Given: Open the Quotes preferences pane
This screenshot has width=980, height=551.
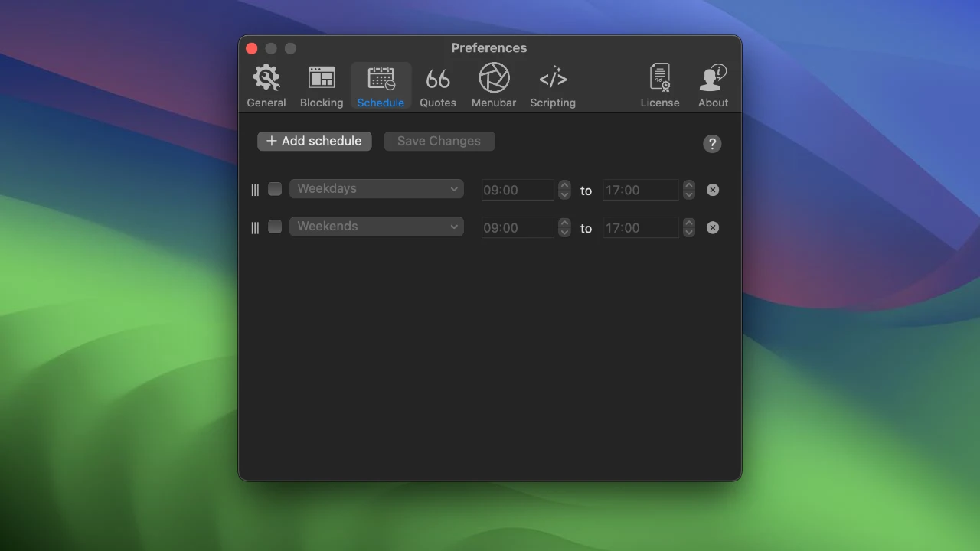Looking at the screenshot, I should [x=438, y=86].
